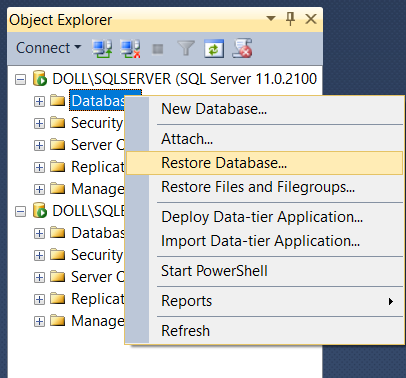Click the gray Stop toolbar icon
This screenshot has width=406, height=378.
pos(158,49)
